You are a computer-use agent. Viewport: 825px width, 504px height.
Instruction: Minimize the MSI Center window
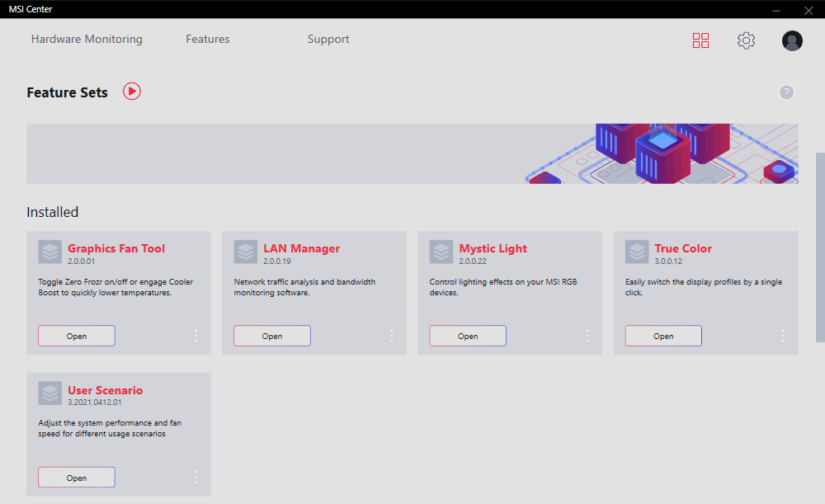coord(776,9)
